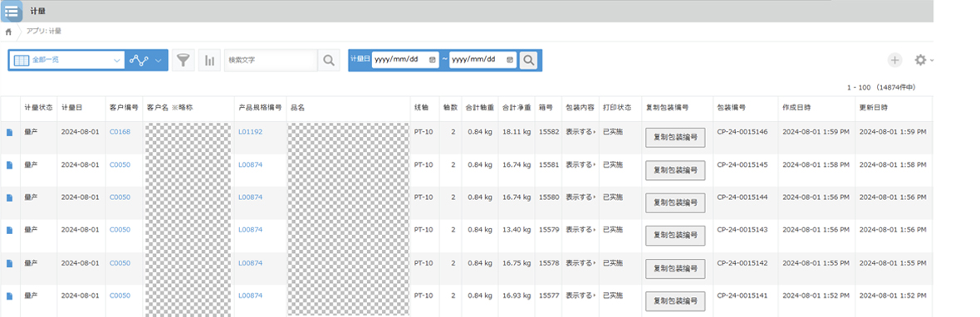Select package number CP-24-0015143 cell
Viewport: 980px width, 317px height.
(742, 229)
